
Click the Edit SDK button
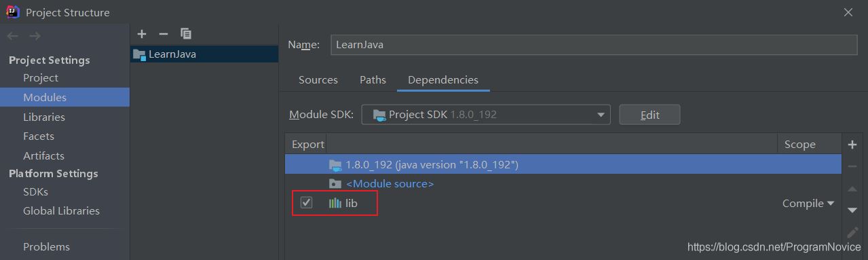coord(649,115)
